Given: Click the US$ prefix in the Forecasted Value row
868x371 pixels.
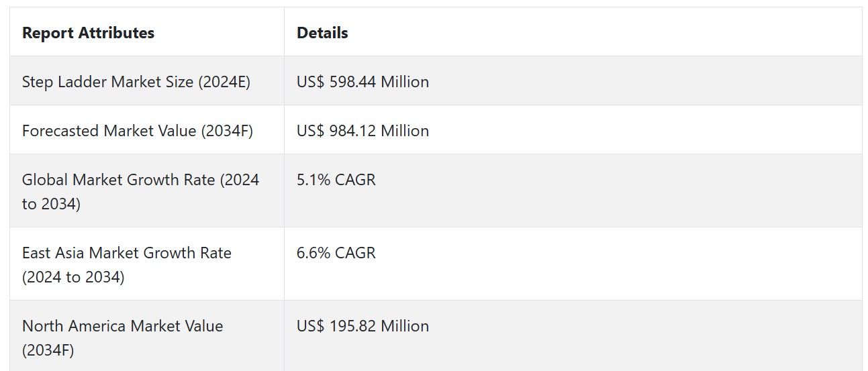Looking at the screenshot, I should click(x=311, y=131).
